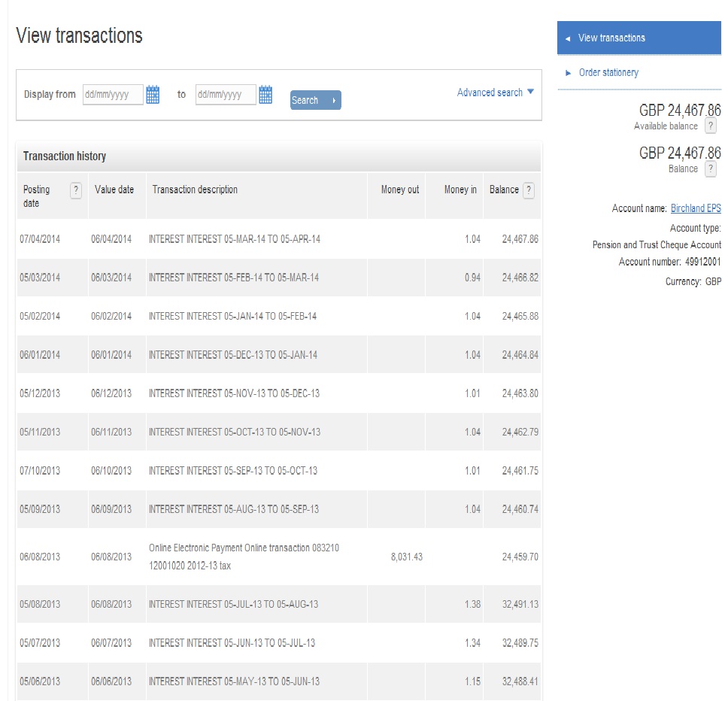728x701 pixels.
Task: Select View transactions in the side menu
Action: (x=639, y=38)
